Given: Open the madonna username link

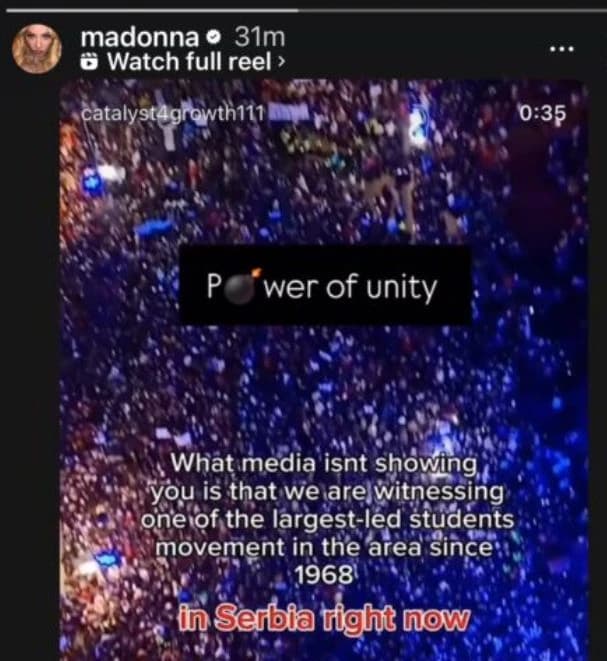Looking at the screenshot, I should click(140, 38).
